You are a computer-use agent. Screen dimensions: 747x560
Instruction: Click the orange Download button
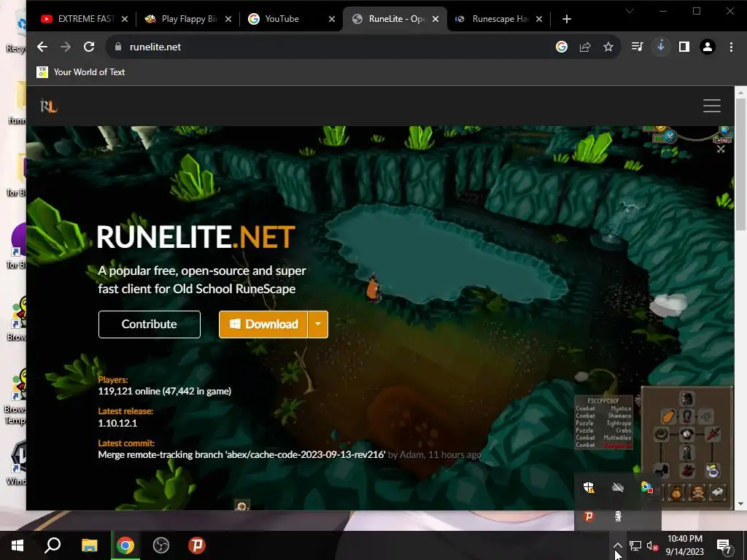coord(263,324)
